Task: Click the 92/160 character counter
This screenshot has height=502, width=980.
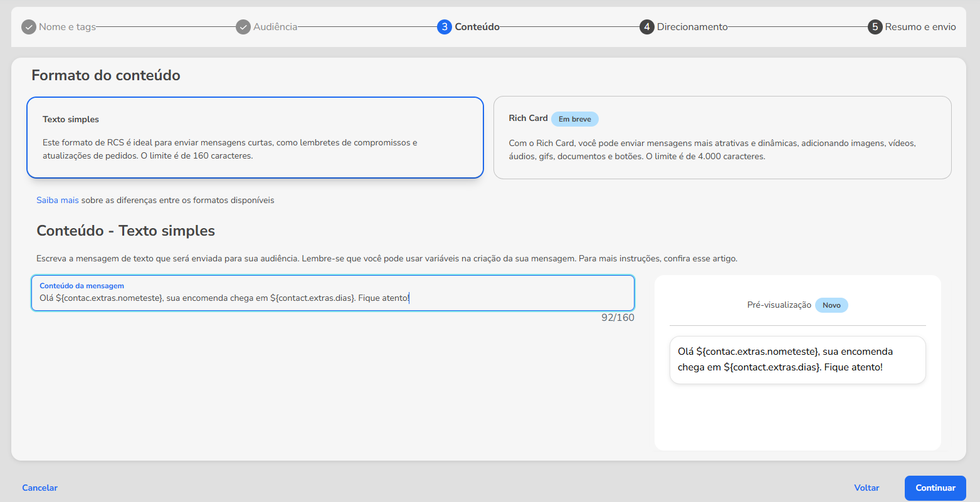Action: pyautogui.click(x=618, y=318)
